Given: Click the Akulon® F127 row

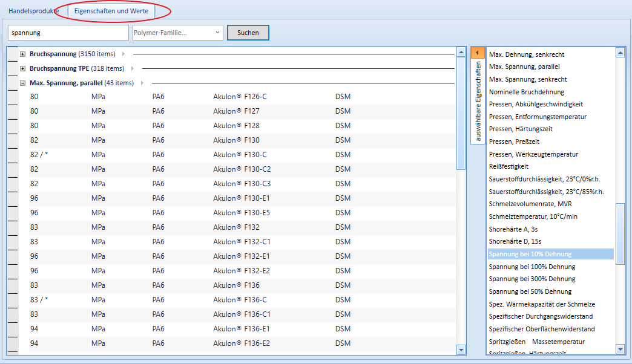Looking at the screenshot, I should coord(242,111).
